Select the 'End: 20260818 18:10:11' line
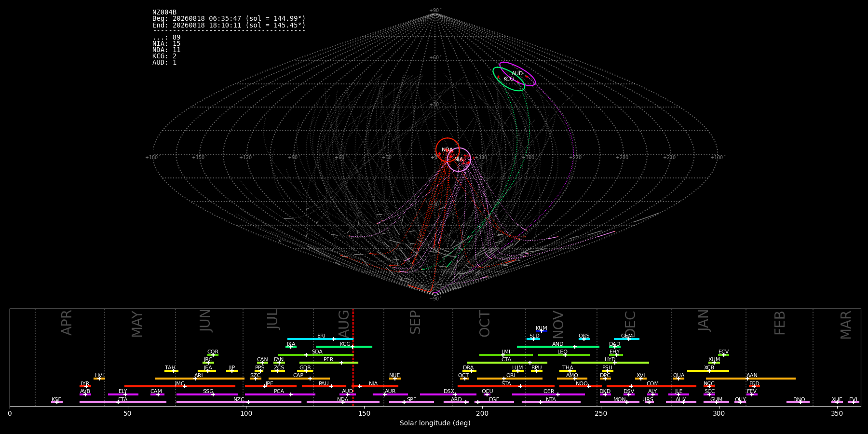This screenshot has height=434, width=868. [229, 25]
